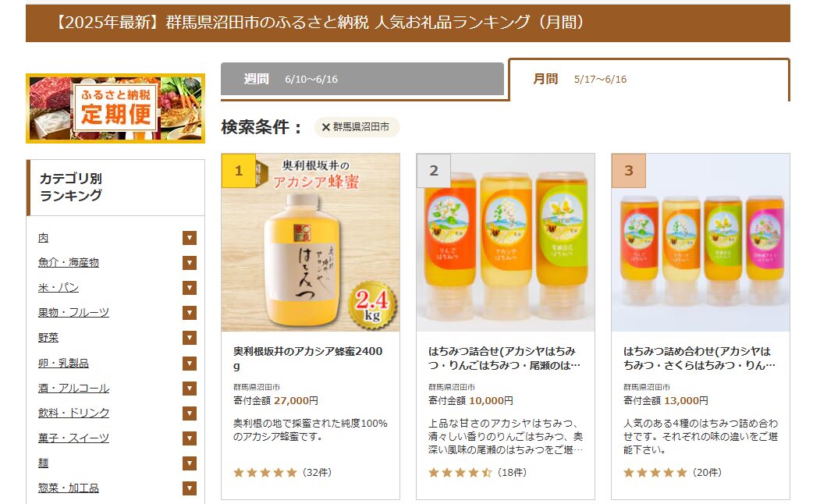Expand the 卵・乳製品 category arrow
The image size is (813, 504).
pyautogui.click(x=190, y=363)
